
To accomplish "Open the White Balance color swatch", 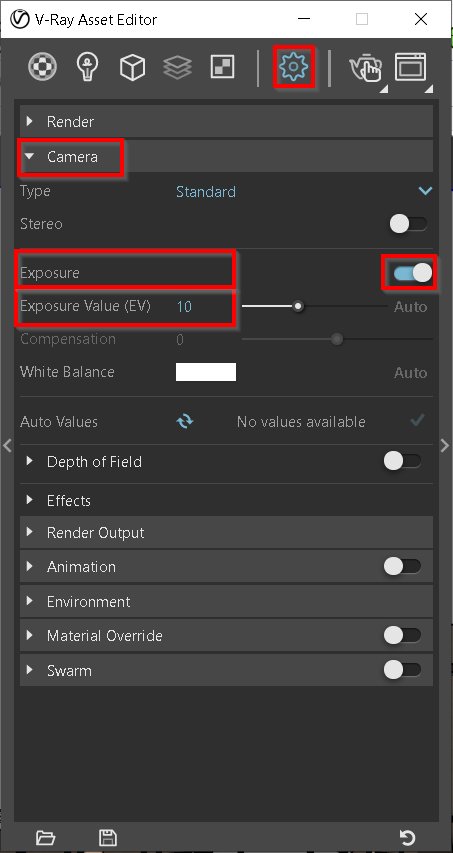I will point(206,372).
